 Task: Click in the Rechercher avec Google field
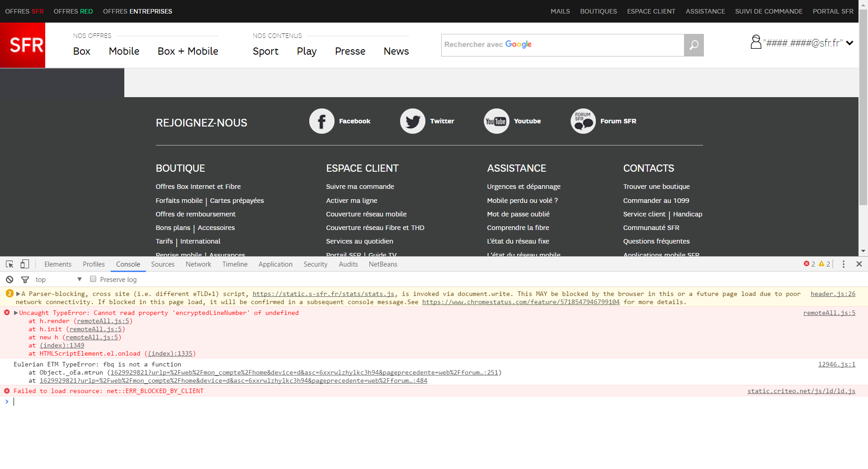[x=562, y=45]
